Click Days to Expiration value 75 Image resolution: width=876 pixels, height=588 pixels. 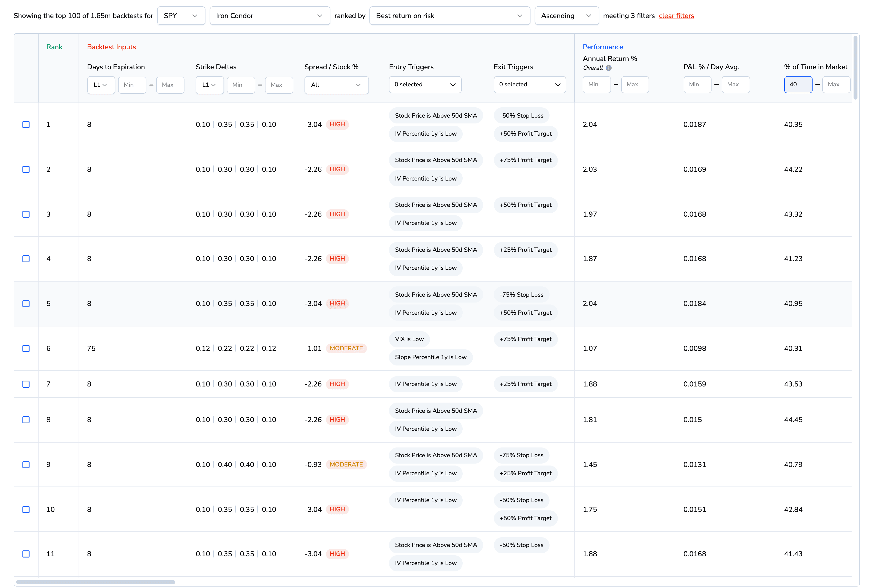91,348
